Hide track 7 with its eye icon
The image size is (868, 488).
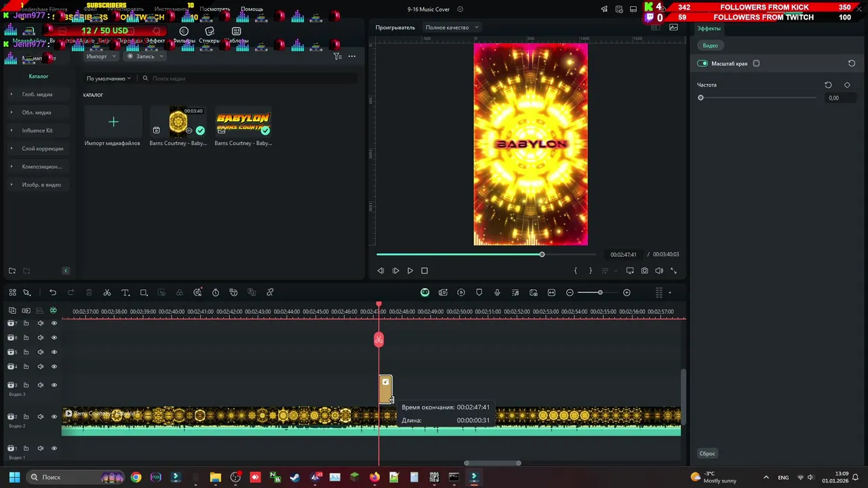(54, 323)
